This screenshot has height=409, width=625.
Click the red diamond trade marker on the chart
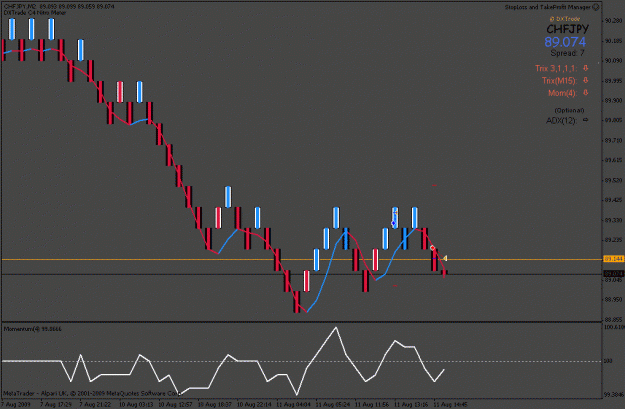click(432, 248)
